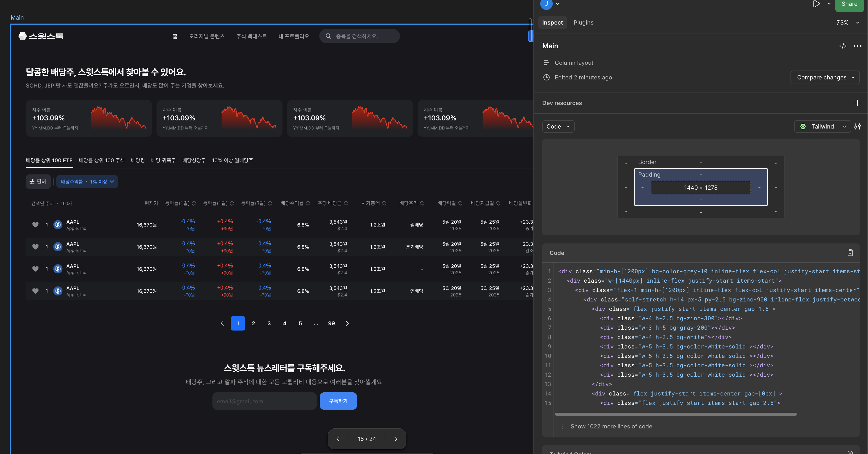Open code settings sliders icon next to Tailwind

(x=857, y=126)
